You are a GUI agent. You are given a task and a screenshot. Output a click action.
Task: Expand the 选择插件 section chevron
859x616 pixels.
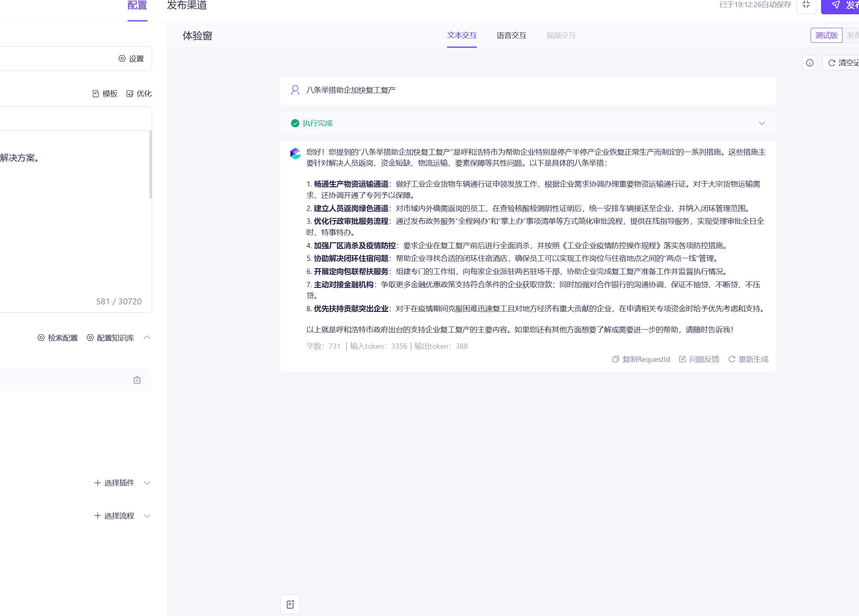(147, 483)
